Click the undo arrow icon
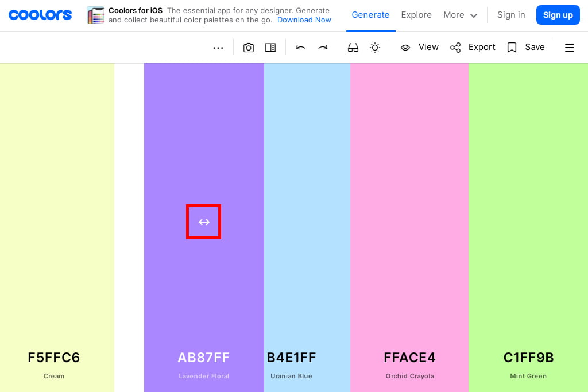 coord(300,48)
